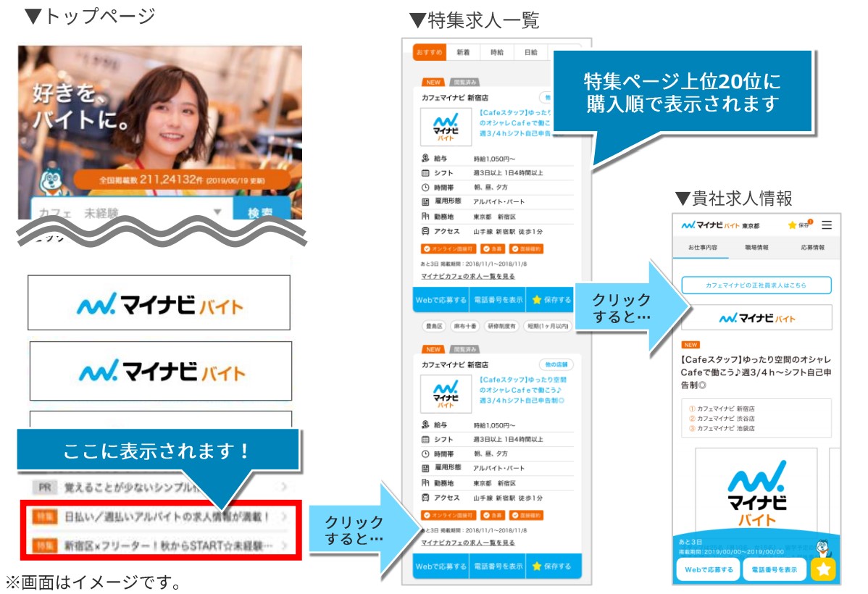Screen dimensions: 868x594
Task: Switch to the 職場情報 tab
Action: pos(756,248)
